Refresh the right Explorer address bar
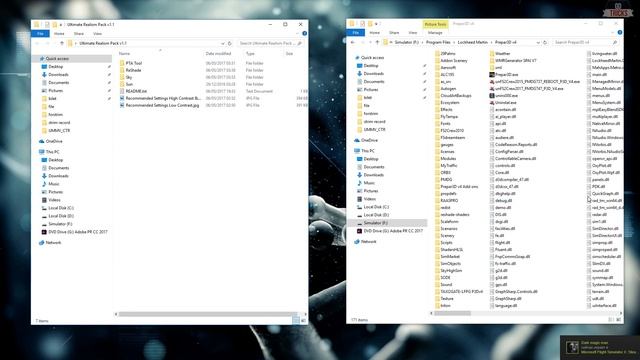The image size is (640, 360). click(x=545, y=42)
